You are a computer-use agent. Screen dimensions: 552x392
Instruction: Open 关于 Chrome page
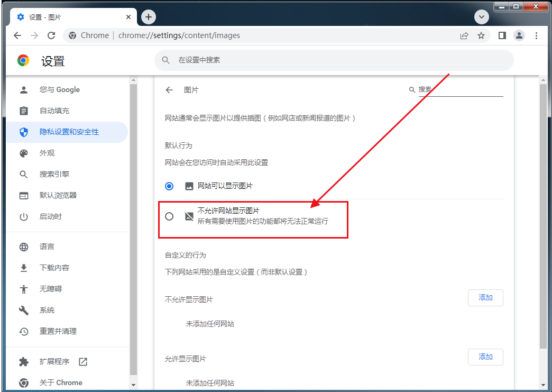[x=67, y=383]
